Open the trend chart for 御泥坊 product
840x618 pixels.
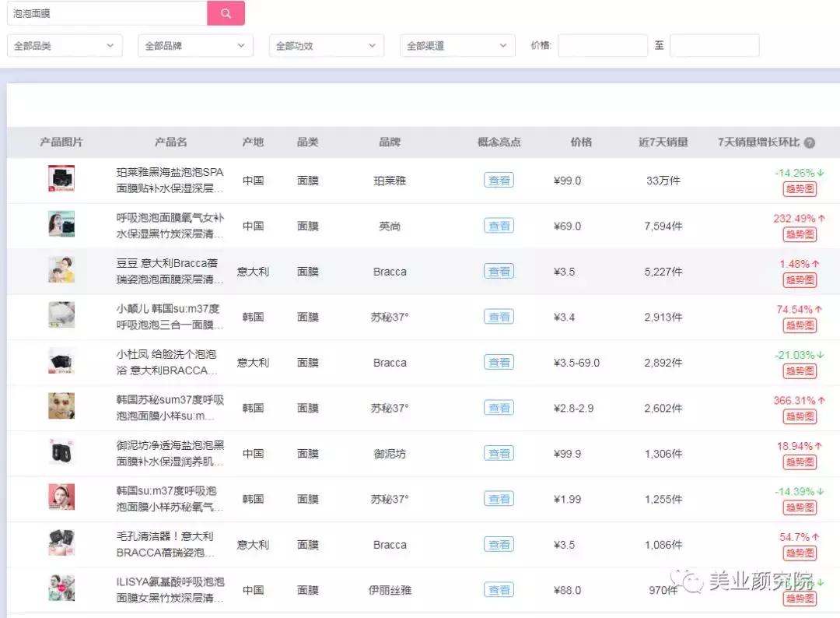(x=800, y=462)
